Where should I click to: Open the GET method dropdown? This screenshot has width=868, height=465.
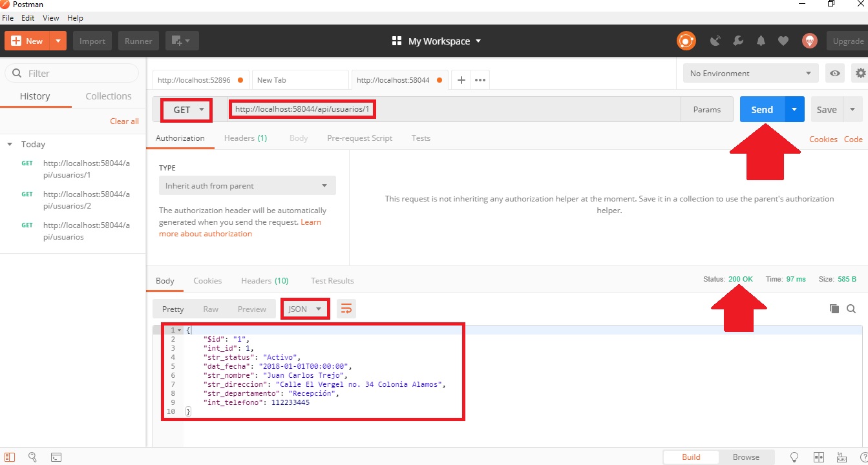(186, 110)
